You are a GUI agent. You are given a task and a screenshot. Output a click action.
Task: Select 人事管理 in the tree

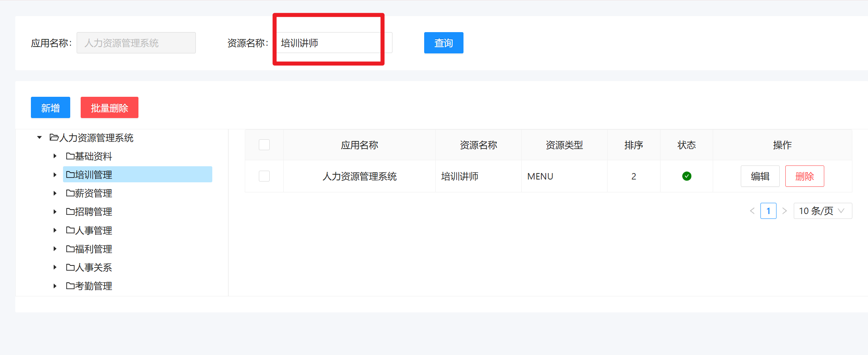coord(93,231)
